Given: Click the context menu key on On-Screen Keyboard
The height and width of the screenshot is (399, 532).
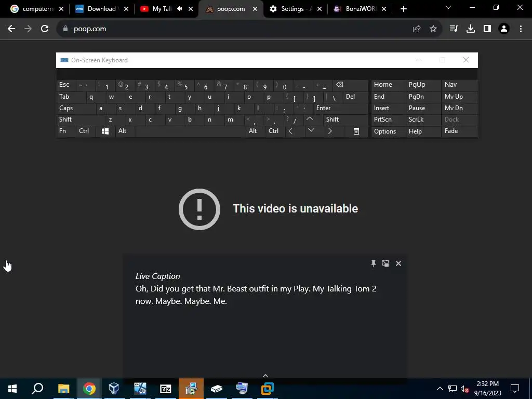Looking at the screenshot, I should tap(356, 131).
